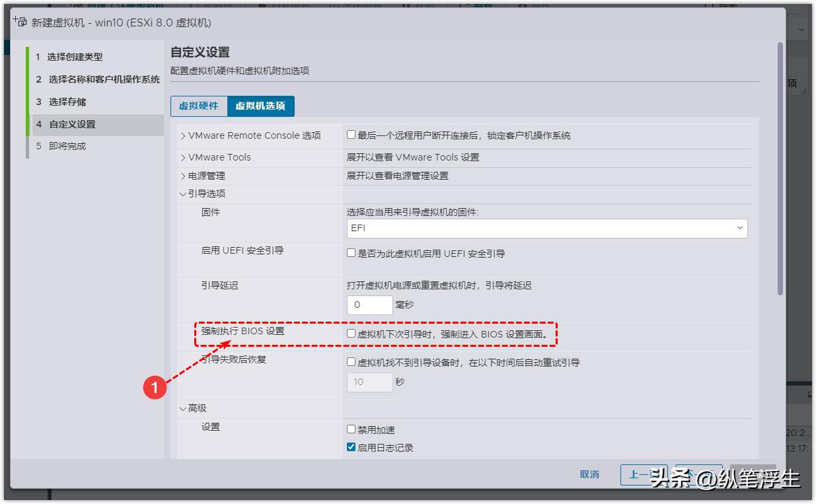Image resolution: width=816 pixels, height=504 pixels.
Task: Click the boot delay input field showing 0
Action: click(369, 305)
